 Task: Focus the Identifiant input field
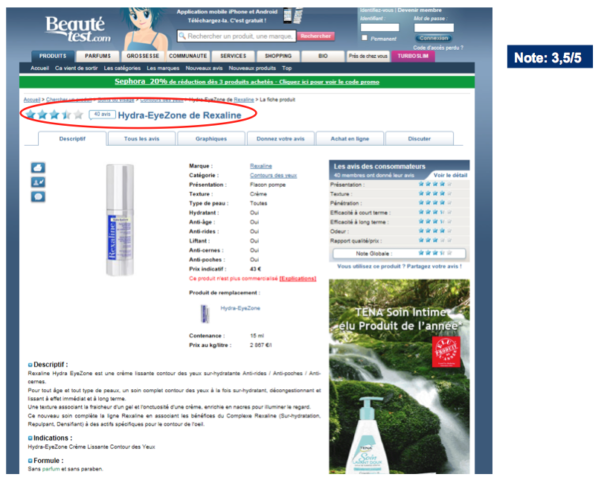(380, 28)
